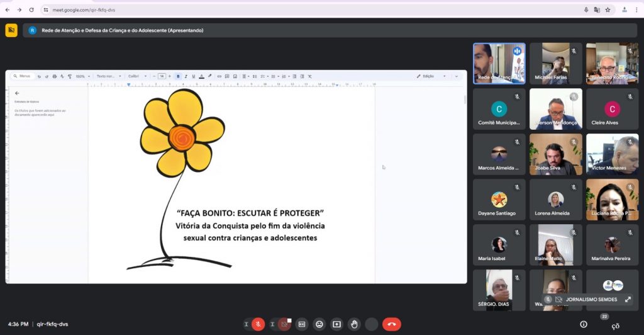
Task: Click the bold formatting button
Action: (x=178, y=76)
